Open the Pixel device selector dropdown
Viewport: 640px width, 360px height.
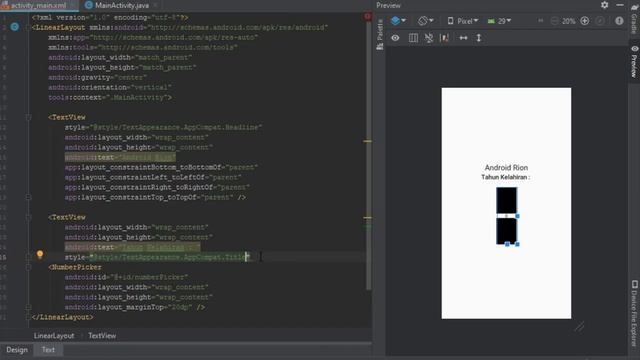pos(462,21)
